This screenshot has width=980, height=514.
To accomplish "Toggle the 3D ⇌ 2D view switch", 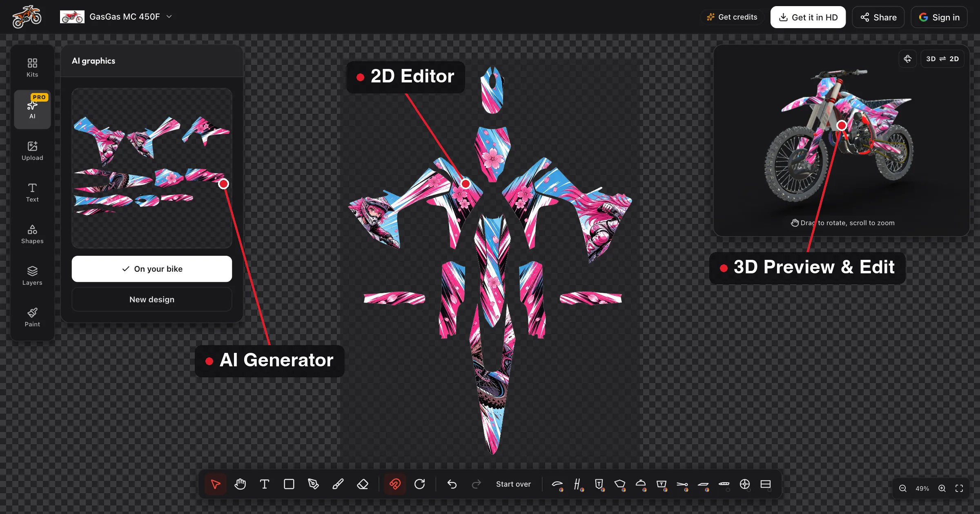I will pos(942,59).
